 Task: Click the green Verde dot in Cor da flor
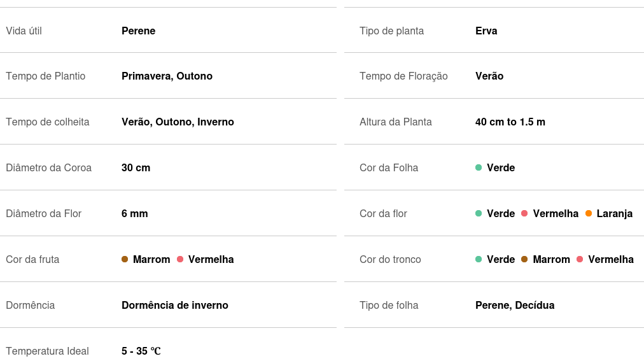479,213
